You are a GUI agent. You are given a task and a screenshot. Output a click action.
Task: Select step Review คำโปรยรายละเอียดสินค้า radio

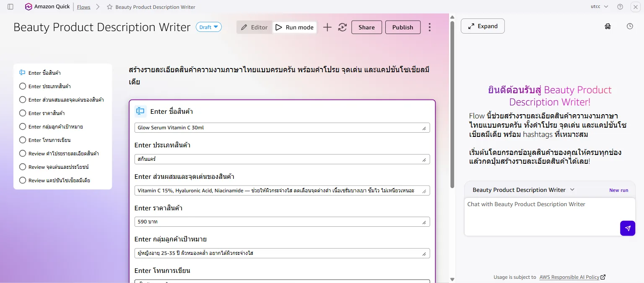(x=23, y=154)
